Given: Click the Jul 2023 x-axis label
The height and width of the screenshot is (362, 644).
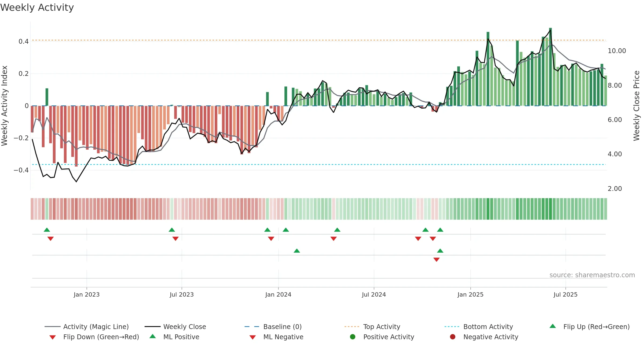Looking at the screenshot, I should click(x=182, y=294).
